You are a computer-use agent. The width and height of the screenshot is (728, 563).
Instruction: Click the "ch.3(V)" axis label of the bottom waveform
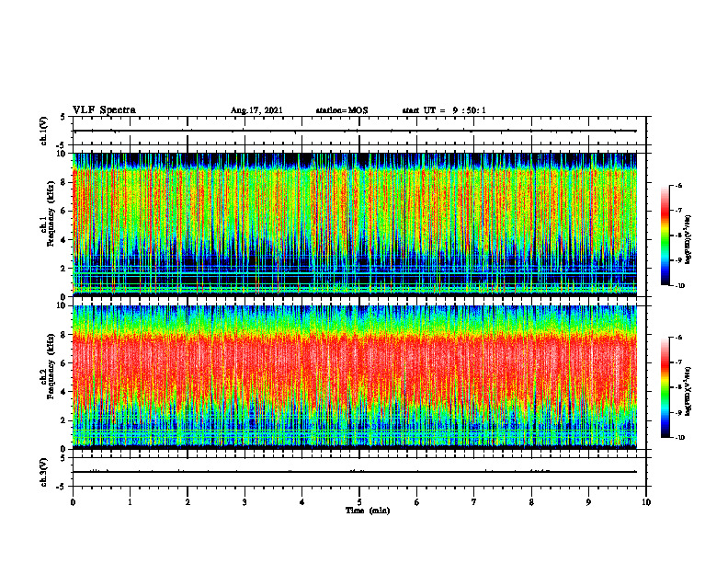tap(44, 473)
